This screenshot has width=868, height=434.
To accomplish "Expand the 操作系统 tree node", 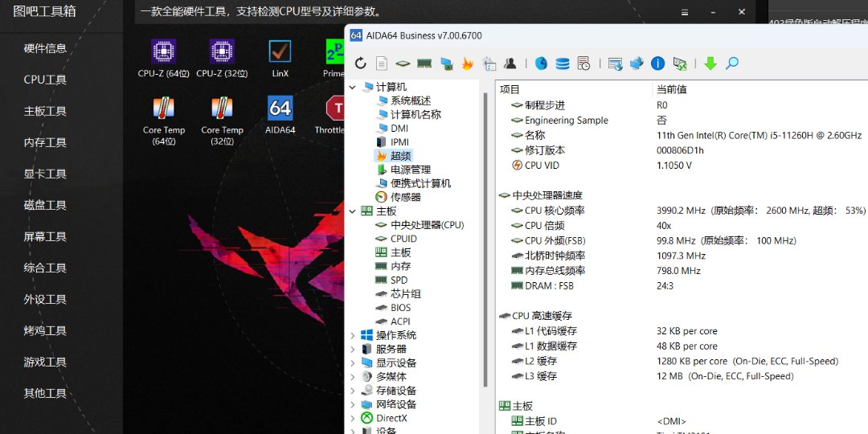I will point(353,335).
